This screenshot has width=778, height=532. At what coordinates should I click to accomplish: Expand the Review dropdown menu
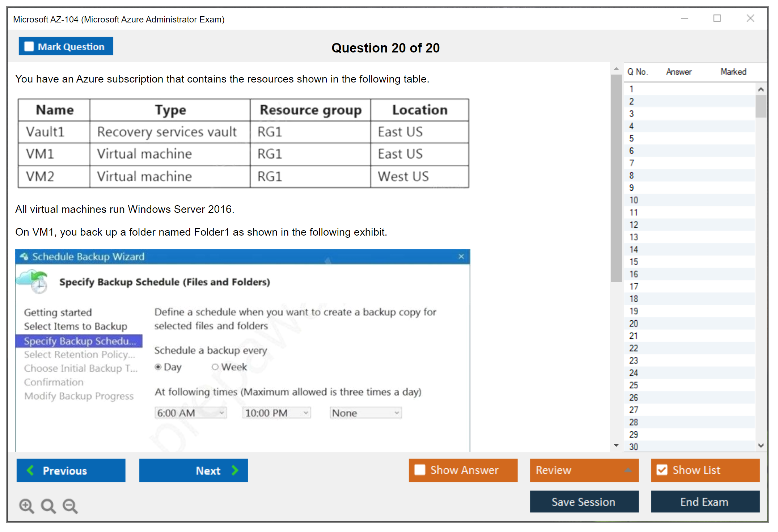[628, 470]
